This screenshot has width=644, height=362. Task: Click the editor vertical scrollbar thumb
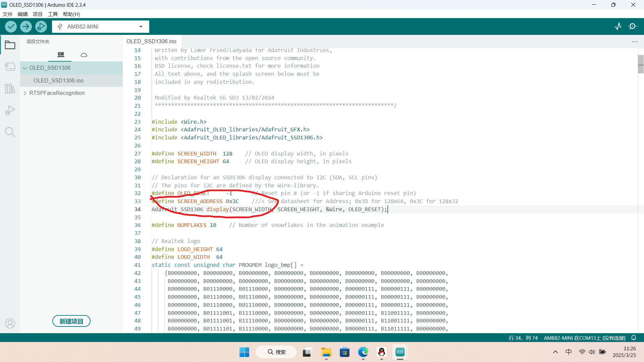[x=641, y=64]
